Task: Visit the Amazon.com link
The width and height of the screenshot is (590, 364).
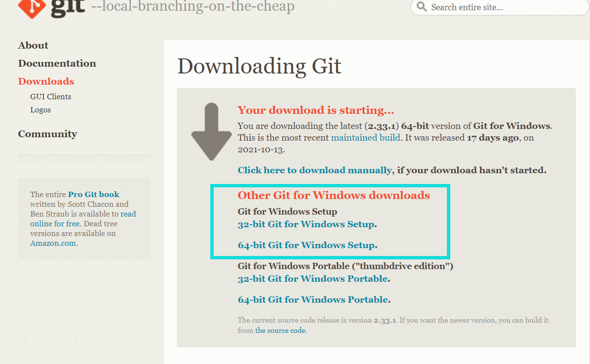Action: pyautogui.click(x=53, y=243)
